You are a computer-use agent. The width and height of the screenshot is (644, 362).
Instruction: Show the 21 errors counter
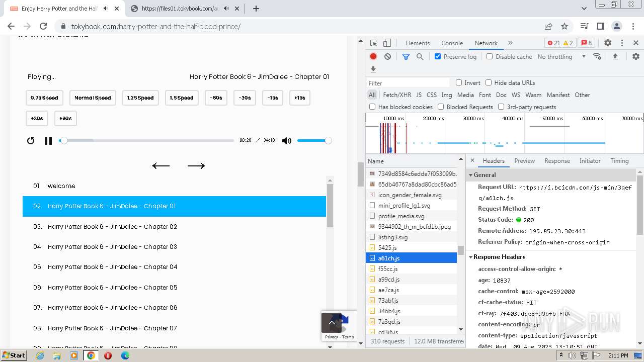click(x=554, y=43)
